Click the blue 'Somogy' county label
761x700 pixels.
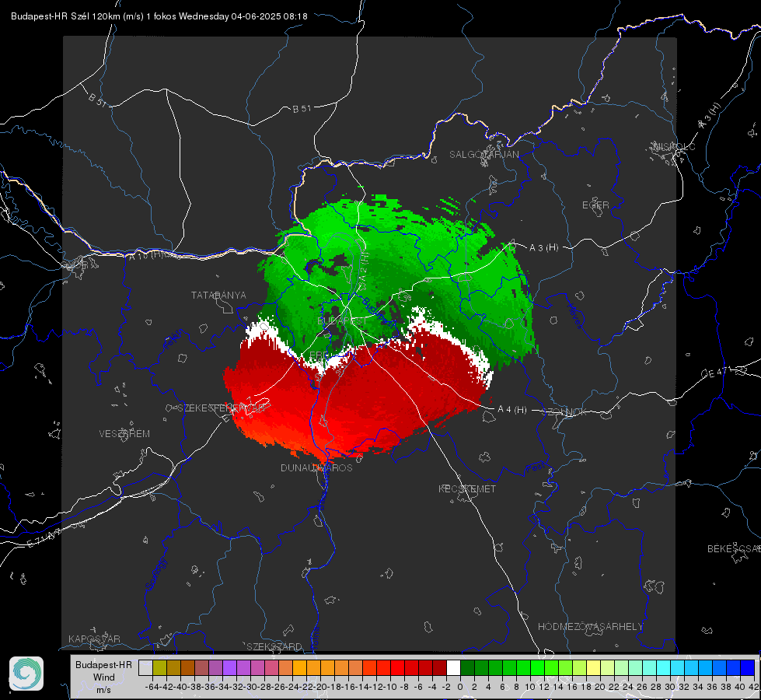155,574
